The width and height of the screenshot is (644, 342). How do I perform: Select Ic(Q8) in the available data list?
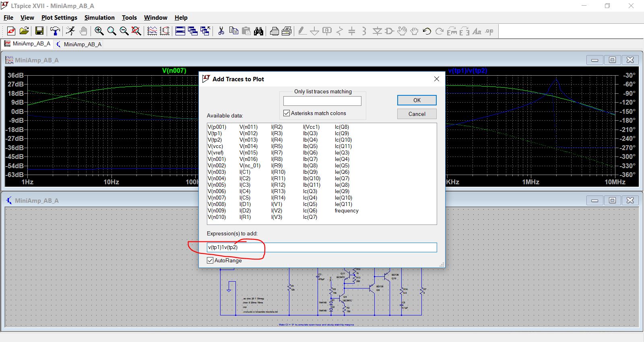pos(342,127)
